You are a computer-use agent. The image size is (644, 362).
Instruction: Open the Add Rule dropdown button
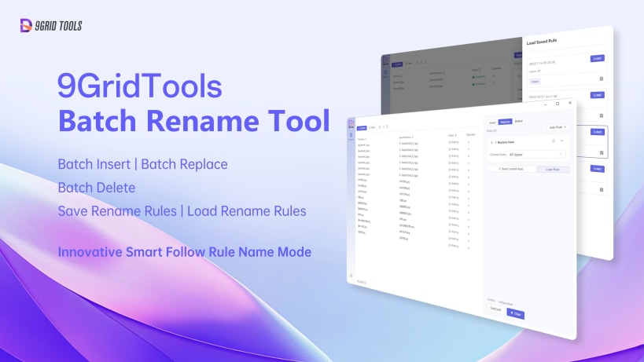coord(558,127)
